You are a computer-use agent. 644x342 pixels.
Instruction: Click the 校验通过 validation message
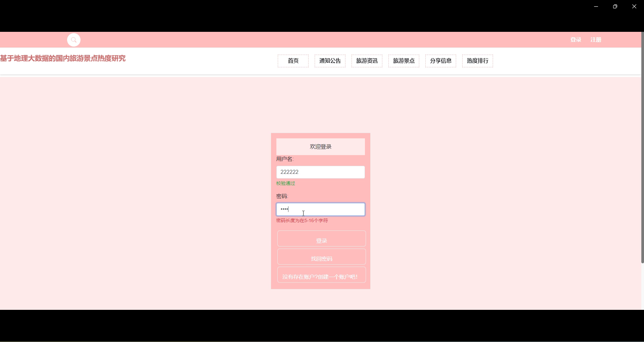[x=286, y=183]
